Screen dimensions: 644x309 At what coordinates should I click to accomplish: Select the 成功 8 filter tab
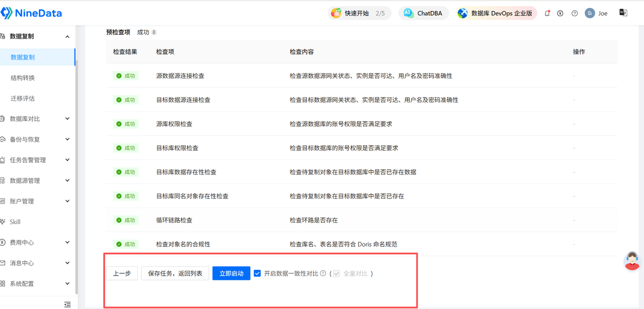pyautogui.click(x=146, y=32)
